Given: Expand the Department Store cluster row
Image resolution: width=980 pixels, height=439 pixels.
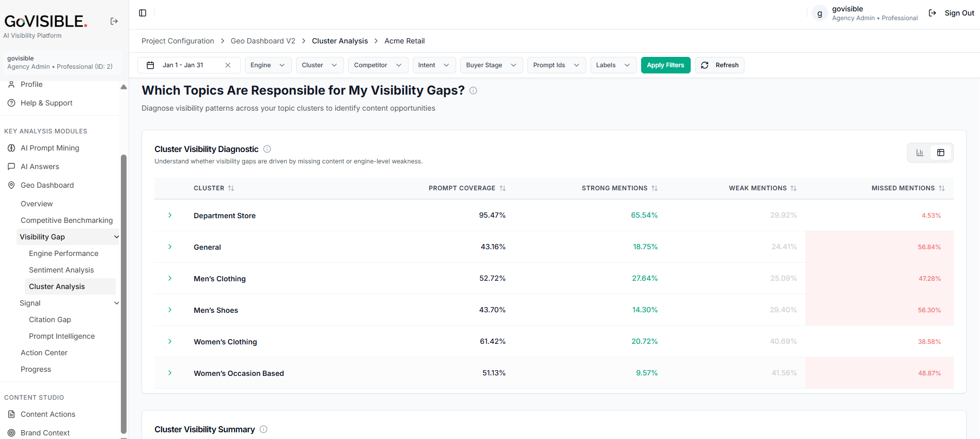Looking at the screenshot, I should click(x=170, y=215).
